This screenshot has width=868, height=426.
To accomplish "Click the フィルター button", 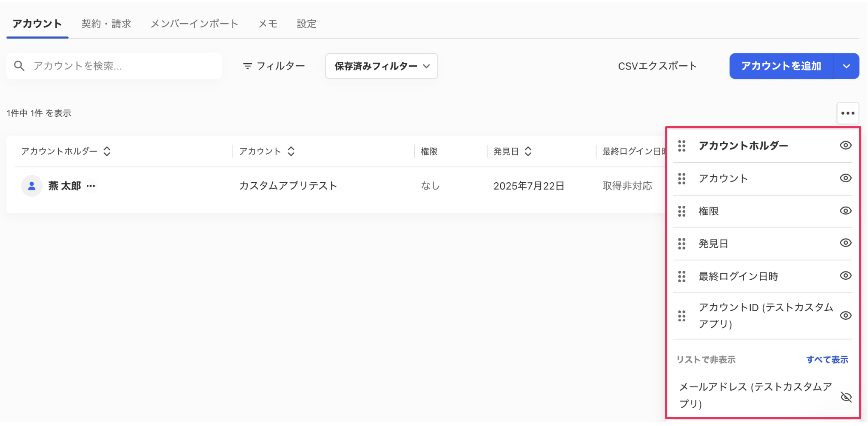I will click(x=274, y=66).
